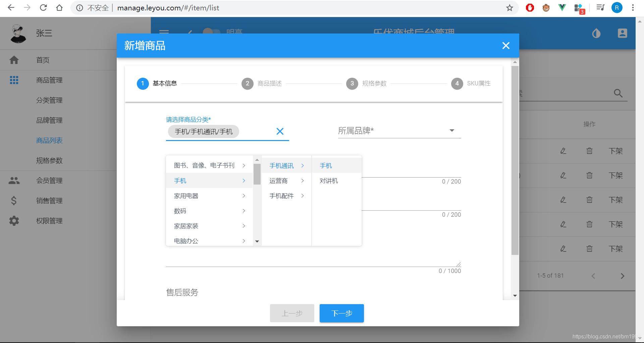Click the 商品管理 grid icon
Screen dimensions: 644x343
pos(14,80)
